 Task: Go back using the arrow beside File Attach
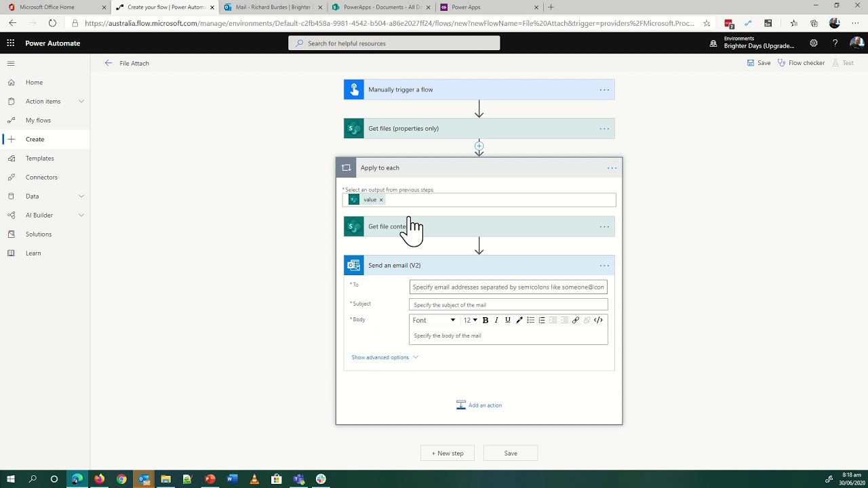pos(108,63)
